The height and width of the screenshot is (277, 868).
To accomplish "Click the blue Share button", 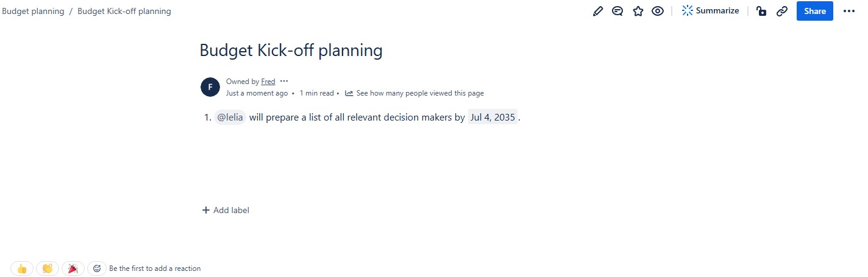I will [814, 11].
